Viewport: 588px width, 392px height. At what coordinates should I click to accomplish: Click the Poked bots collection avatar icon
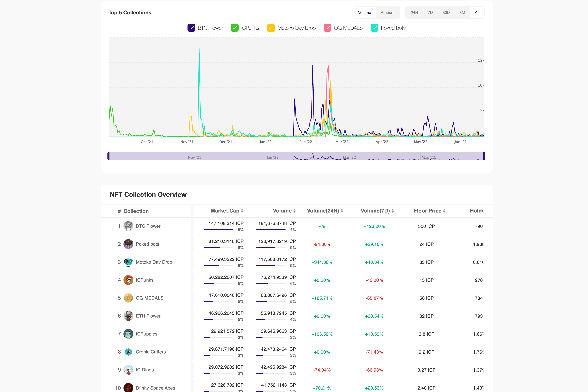[x=128, y=244]
